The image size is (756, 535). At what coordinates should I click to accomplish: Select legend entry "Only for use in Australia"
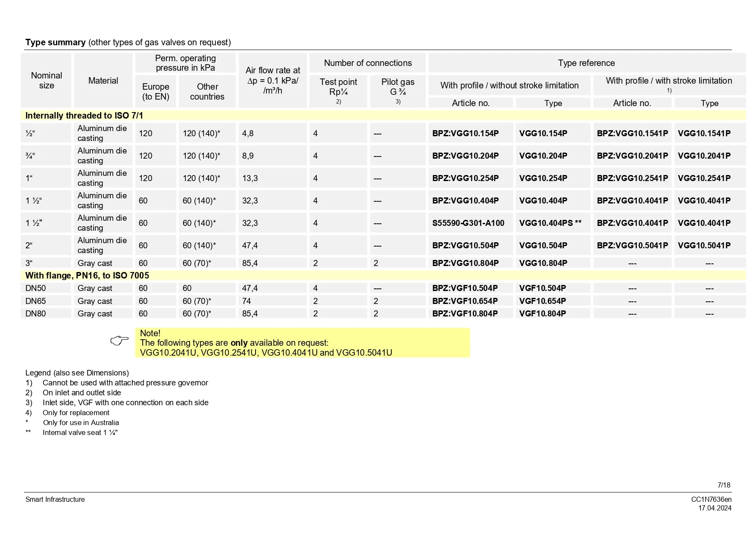click(x=81, y=422)
